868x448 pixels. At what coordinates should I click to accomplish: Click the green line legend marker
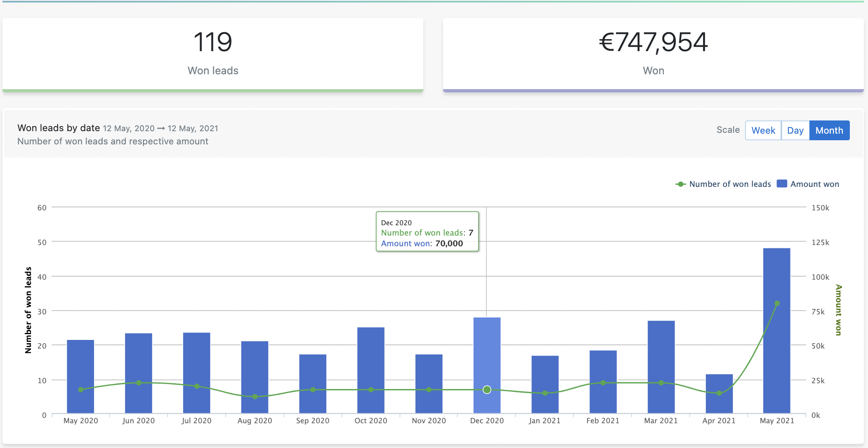(680, 184)
